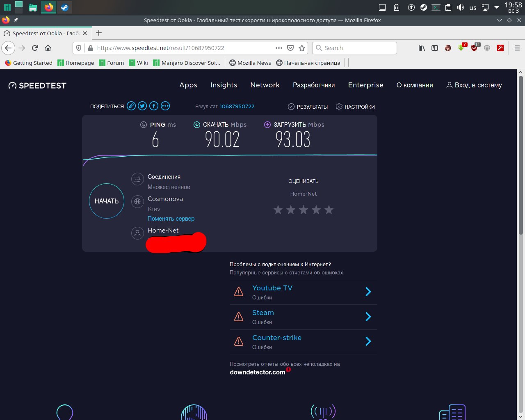
Task: Open tracking protection shield panel
Action: point(80,48)
